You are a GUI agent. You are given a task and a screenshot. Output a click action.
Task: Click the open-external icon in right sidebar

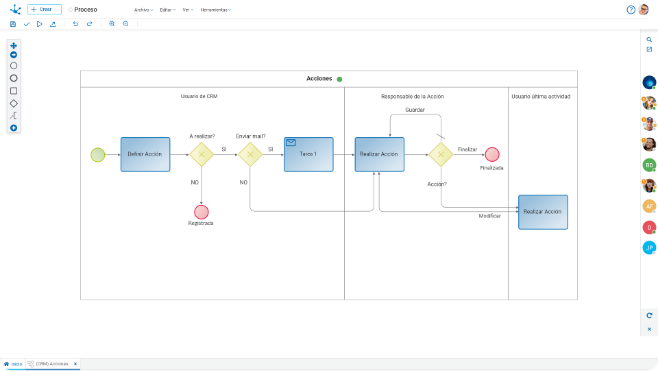tap(649, 50)
